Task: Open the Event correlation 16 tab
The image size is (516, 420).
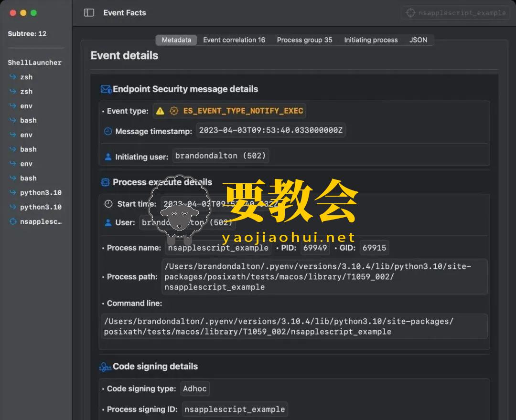Action: [x=234, y=40]
